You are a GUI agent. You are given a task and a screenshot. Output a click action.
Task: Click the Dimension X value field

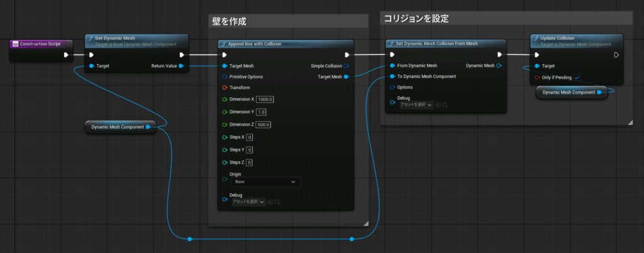265,99
